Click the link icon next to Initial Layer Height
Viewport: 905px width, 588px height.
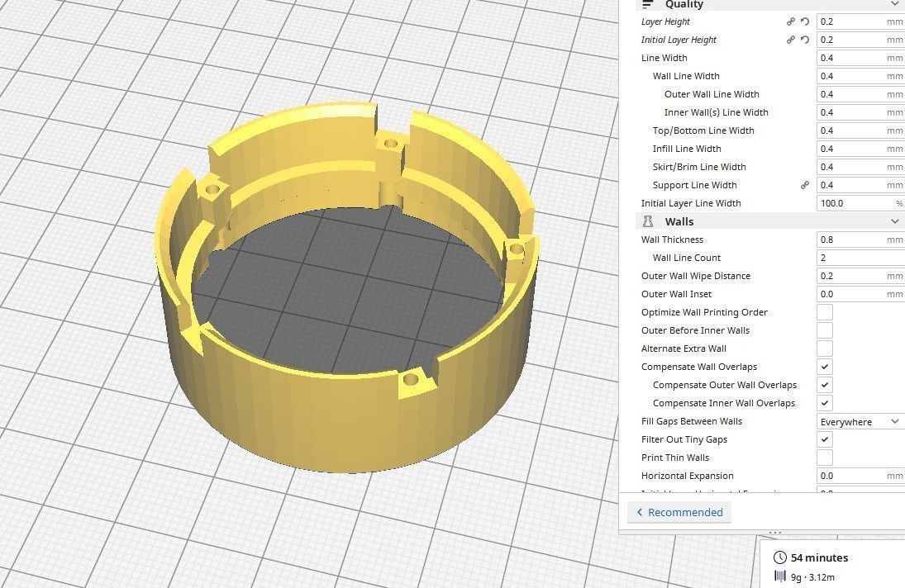(x=791, y=40)
